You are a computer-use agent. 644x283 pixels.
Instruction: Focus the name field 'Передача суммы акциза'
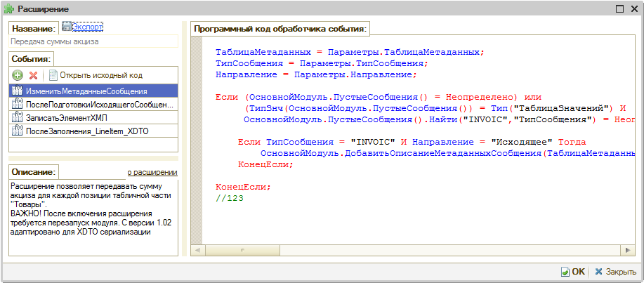[x=93, y=41]
